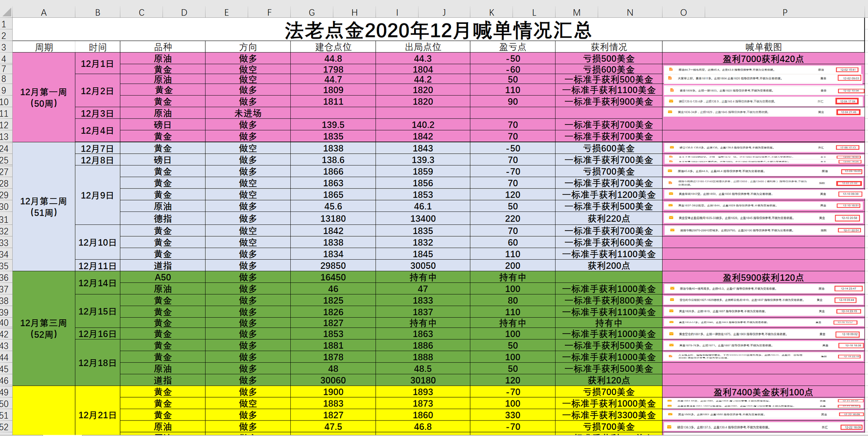Select the 12月第一周 (50周) merged cell
The image size is (868, 436).
(44, 98)
